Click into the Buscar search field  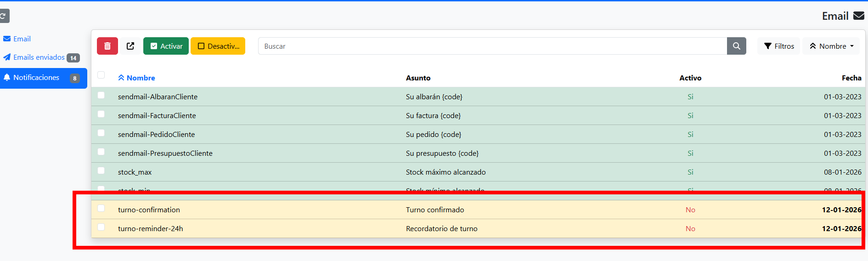pyautogui.click(x=491, y=46)
